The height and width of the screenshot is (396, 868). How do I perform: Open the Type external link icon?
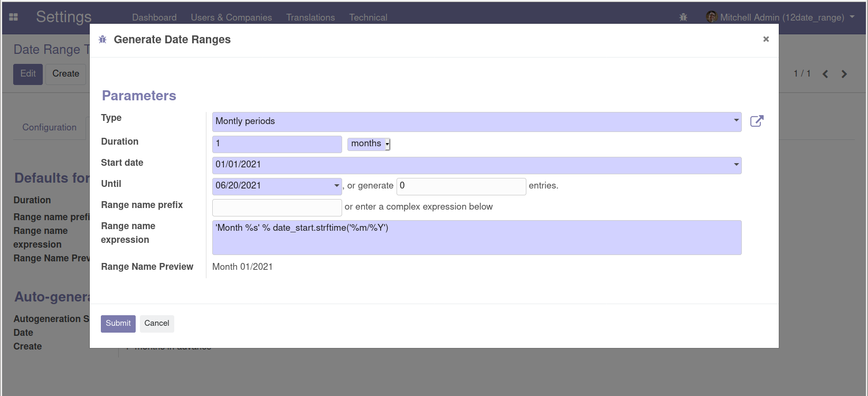[757, 121]
